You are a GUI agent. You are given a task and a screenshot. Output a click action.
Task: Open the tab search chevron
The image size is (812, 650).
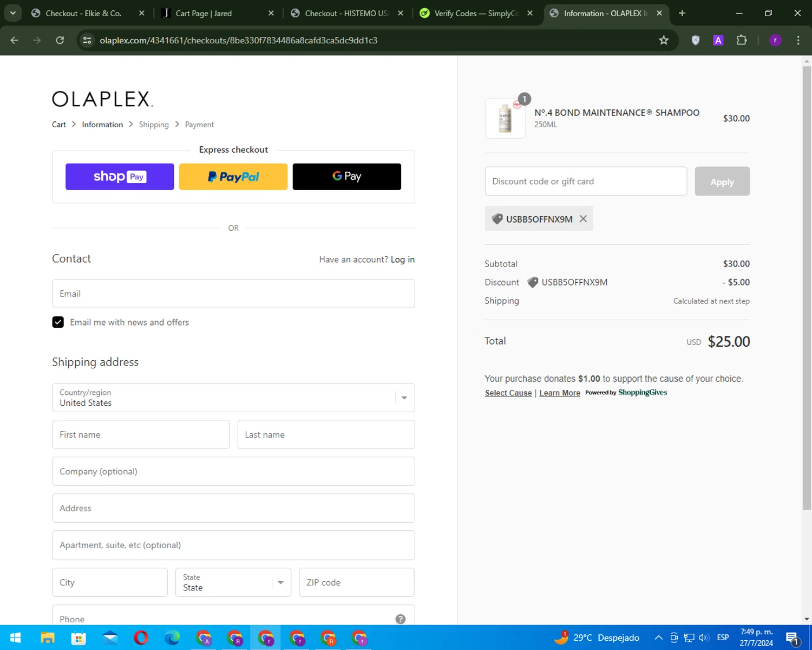coord(12,13)
